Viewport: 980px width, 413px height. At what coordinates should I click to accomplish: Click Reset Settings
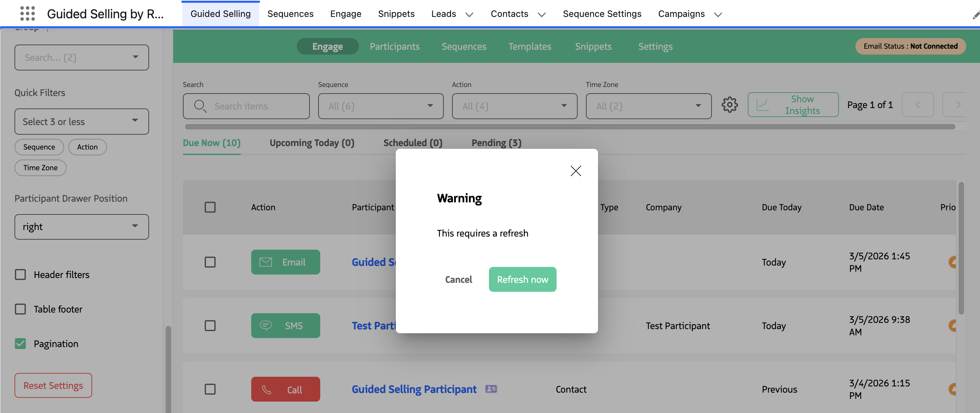click(53, 385)
